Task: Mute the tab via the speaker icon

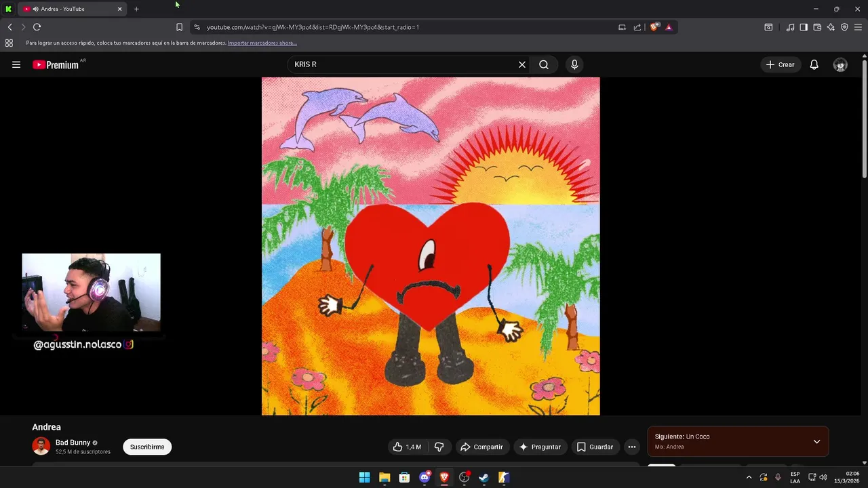Action: pyautogui.click(x=35, y=9)
